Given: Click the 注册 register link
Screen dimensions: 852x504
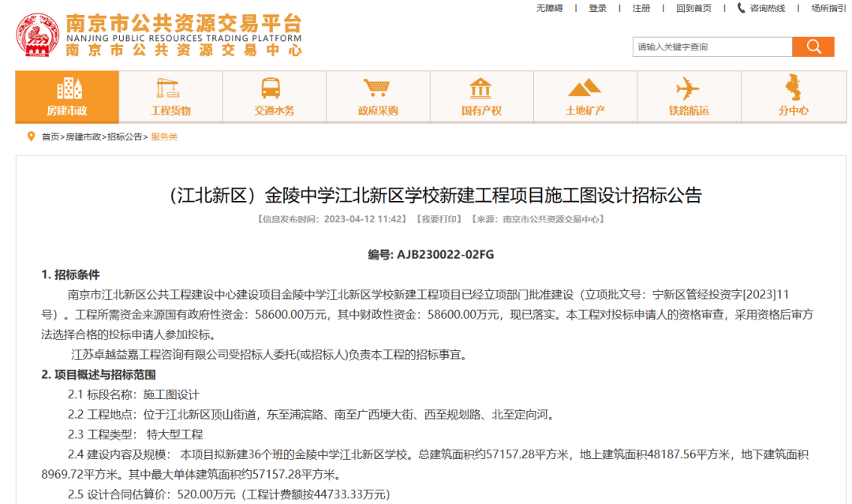Looking at the screenshot, I should click(x=641, y=8).
